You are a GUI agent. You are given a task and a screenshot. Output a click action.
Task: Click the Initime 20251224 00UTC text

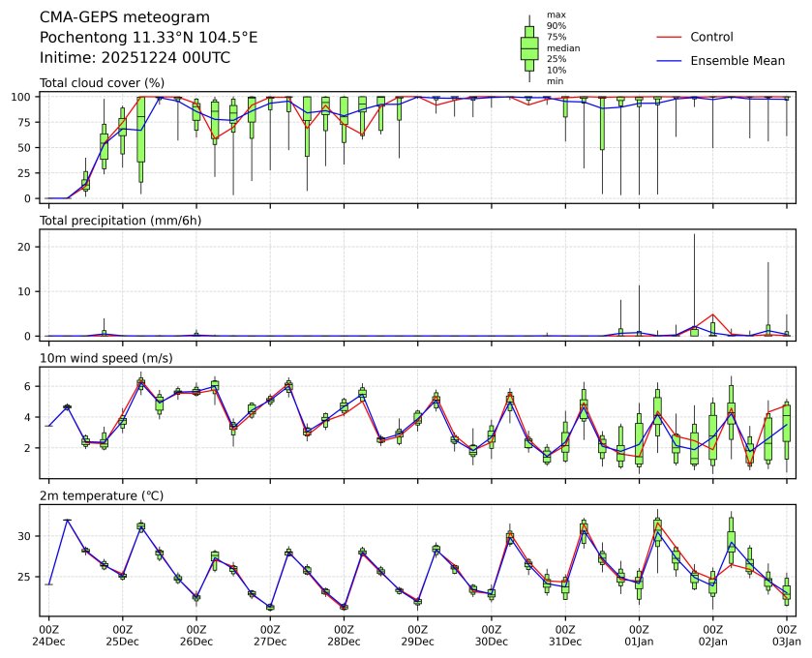tap(135, 57)
